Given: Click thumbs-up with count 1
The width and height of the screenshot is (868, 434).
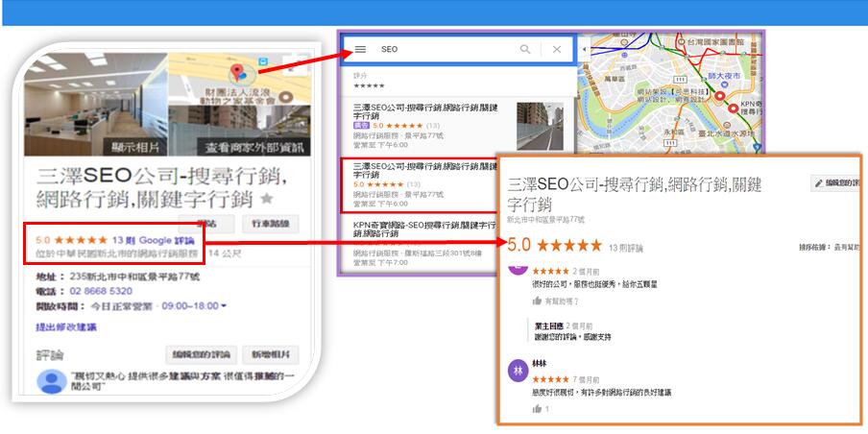Looking at the screenshot, I should pyautogui.click(x=537, y=409).
